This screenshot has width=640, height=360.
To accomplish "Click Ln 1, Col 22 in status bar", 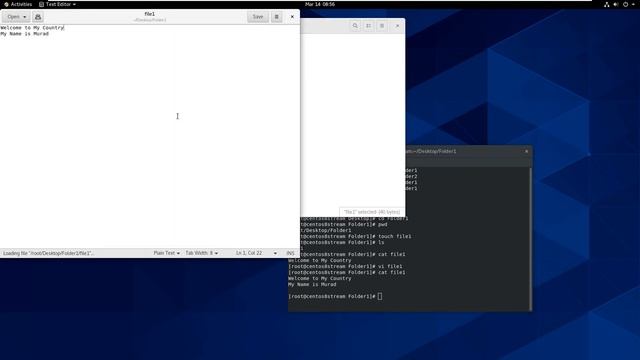I will 249,253.
